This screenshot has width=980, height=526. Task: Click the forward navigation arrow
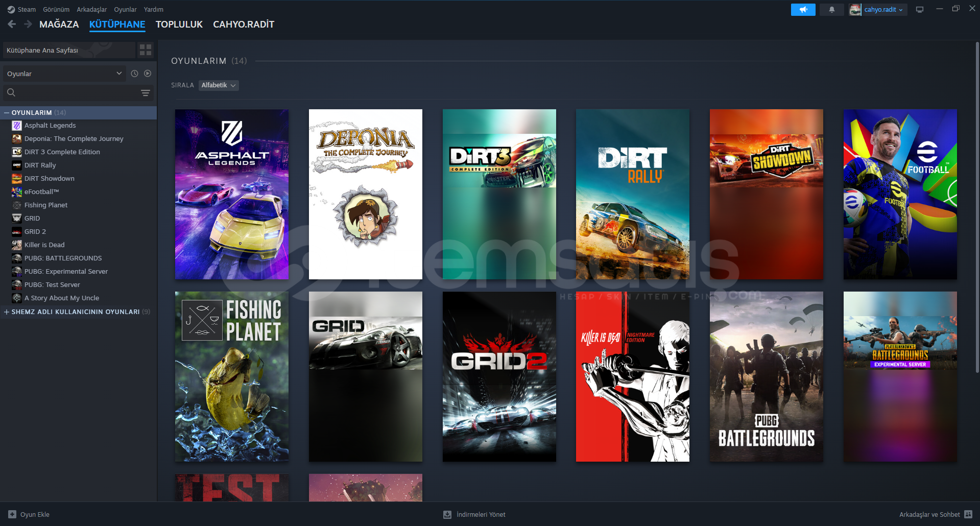tap(28, 24)
